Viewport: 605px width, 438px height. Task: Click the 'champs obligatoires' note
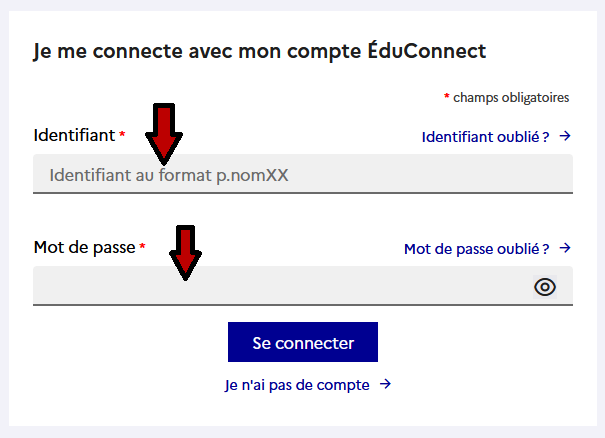pos(511,98)
